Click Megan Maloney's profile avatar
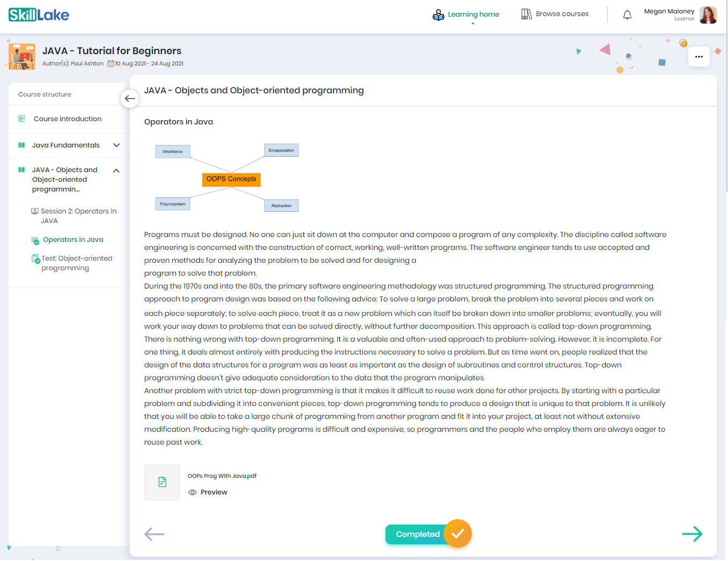The image size is (728, 561). [x=708, y=14]
